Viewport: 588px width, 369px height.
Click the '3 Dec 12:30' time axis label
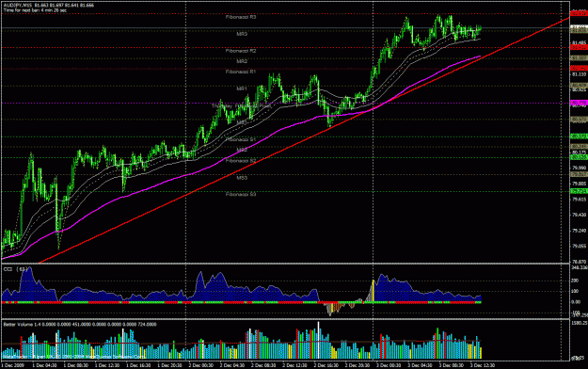(x=483, y=365)
